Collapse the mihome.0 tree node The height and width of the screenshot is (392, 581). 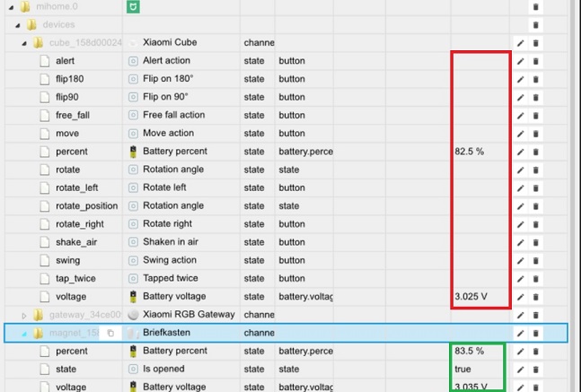[x=11, y=7]
